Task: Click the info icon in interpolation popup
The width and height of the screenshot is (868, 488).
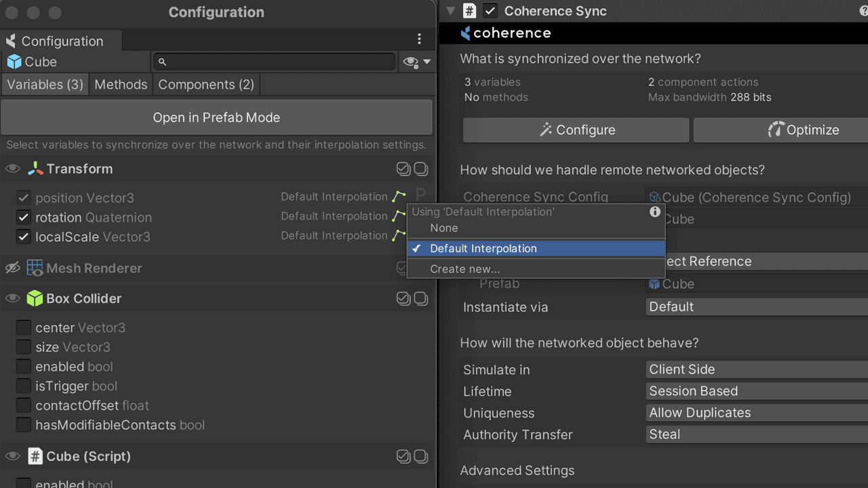Action: pos(655,211)
